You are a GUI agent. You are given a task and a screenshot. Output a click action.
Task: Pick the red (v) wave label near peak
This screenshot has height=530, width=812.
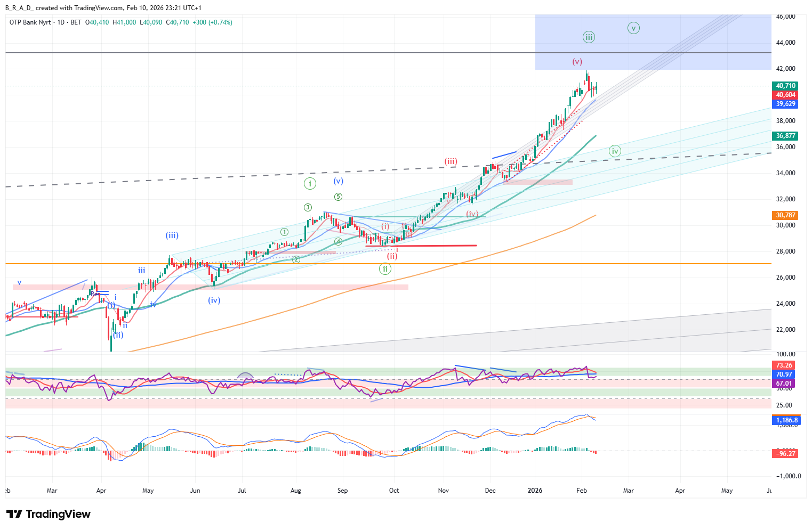click(x=577, y=62)
